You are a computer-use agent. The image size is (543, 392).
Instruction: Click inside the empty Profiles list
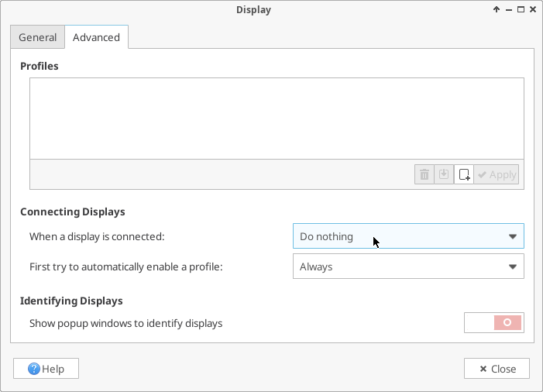tap(277, 119)
